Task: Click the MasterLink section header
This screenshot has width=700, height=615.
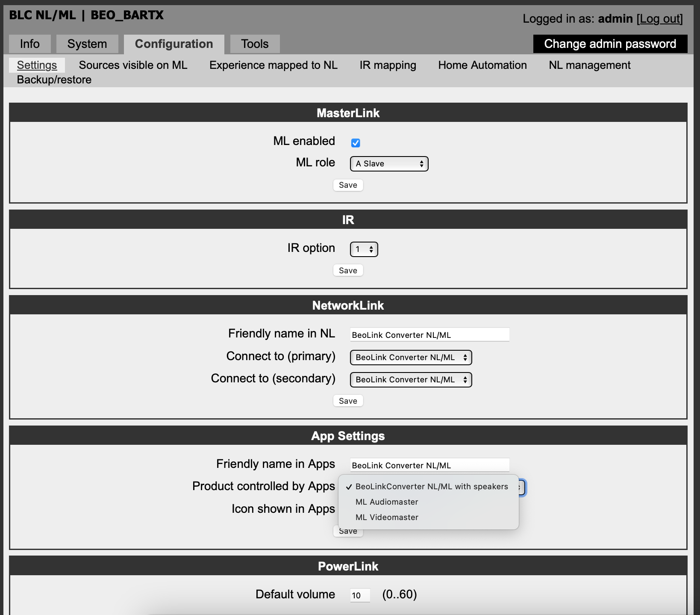Action: click(x=348, y=113)
